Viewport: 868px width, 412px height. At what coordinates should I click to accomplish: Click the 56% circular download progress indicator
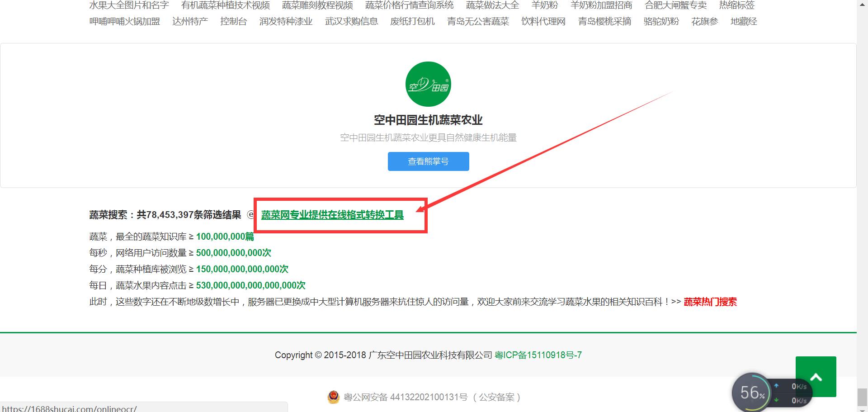tap(751, 393)
